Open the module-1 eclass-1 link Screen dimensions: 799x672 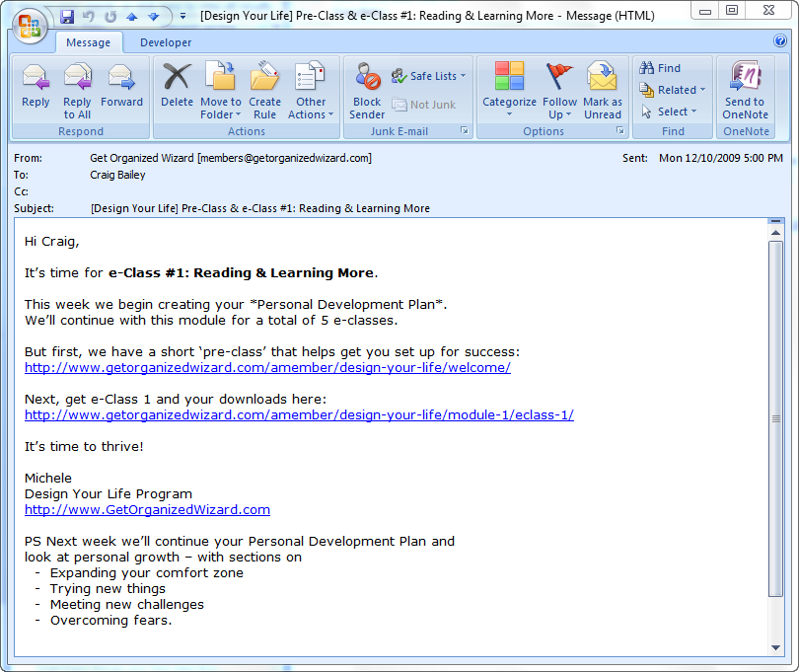click(299, 415)
